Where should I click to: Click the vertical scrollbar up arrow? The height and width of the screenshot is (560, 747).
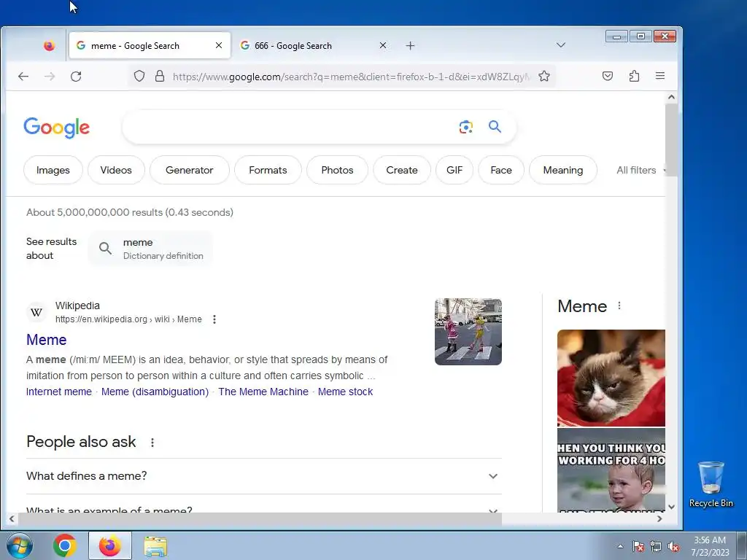point(671,97)
